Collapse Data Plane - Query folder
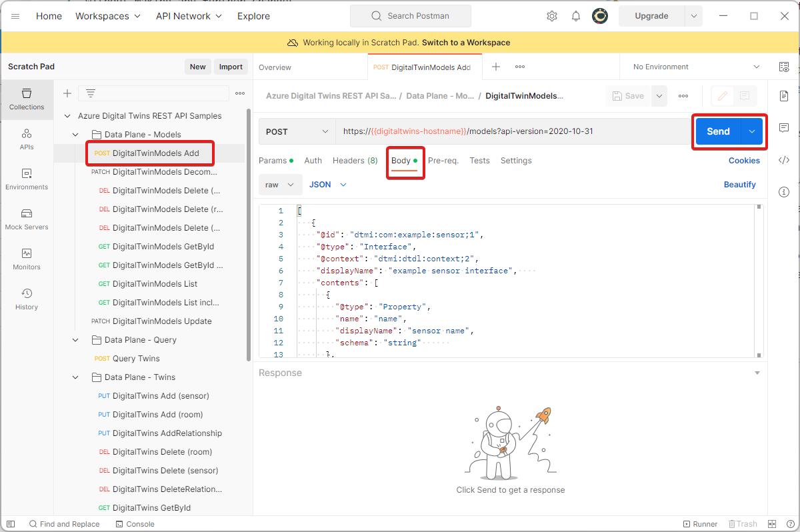This screenshot has height=532, width=800. [75, 340]
